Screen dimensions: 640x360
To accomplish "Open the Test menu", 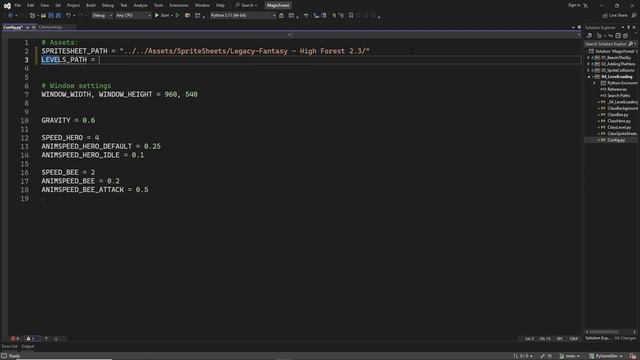I will pyautogui.click(x=124, y=5).
